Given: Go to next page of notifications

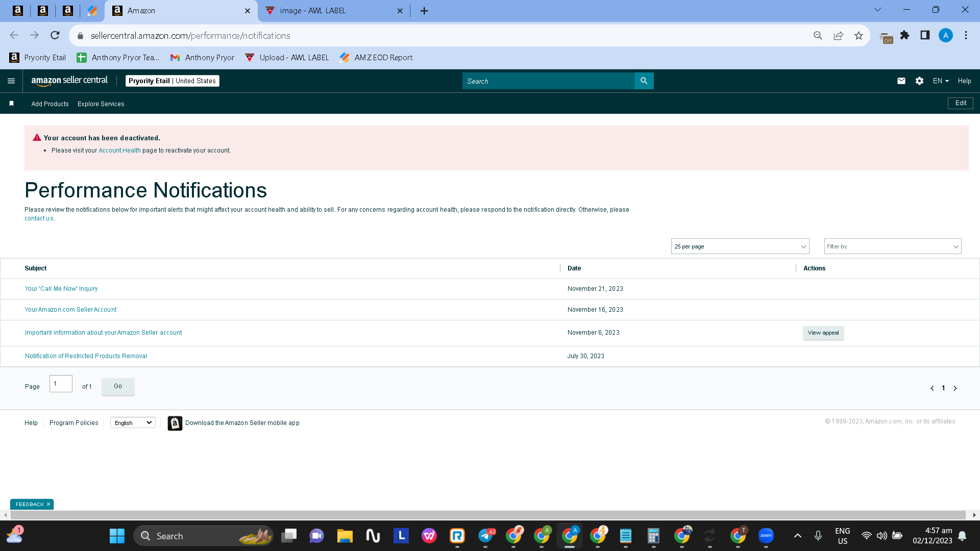Looking at the screenshot, I should (955, 388).
